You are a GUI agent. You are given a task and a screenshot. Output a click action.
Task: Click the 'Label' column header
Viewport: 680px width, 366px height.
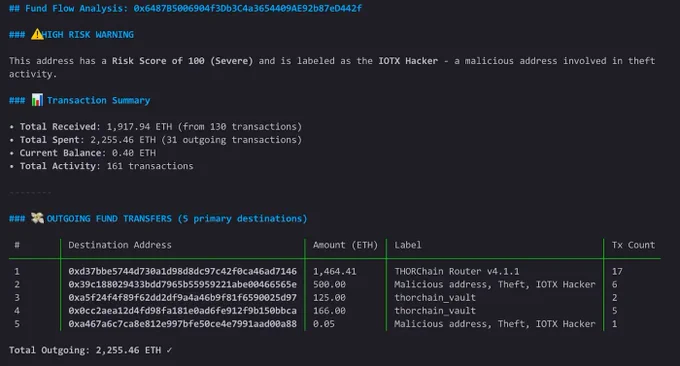point(408,245)
